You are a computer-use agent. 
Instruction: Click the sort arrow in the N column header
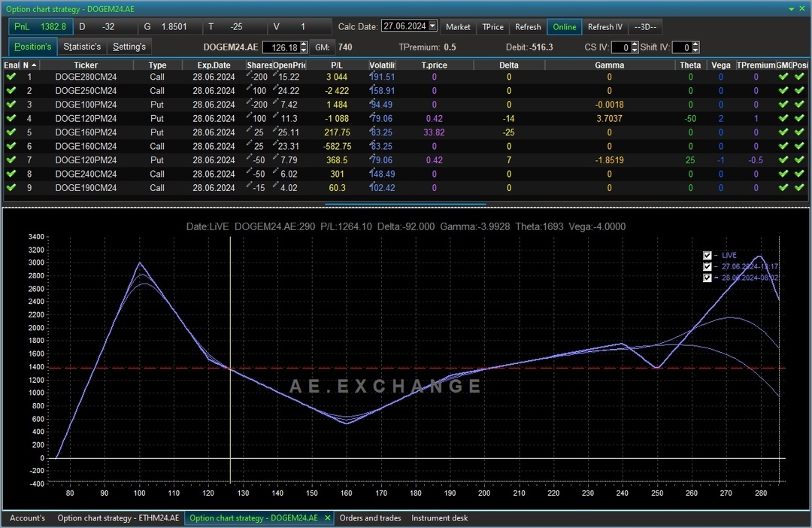[x=34, y=65]
